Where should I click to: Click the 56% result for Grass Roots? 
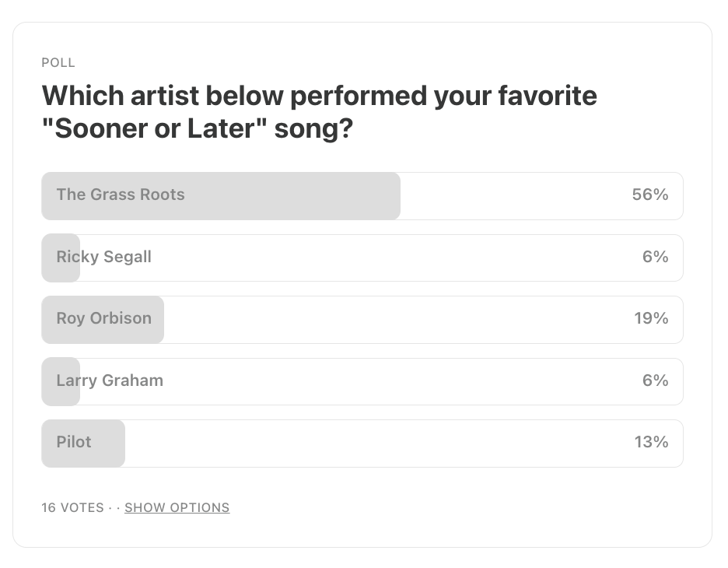pyautogui.click(x=650, y=195)
